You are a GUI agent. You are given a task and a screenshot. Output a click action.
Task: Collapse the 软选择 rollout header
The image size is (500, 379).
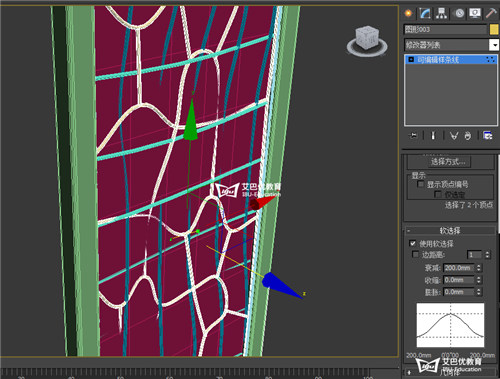click(450, 230)
